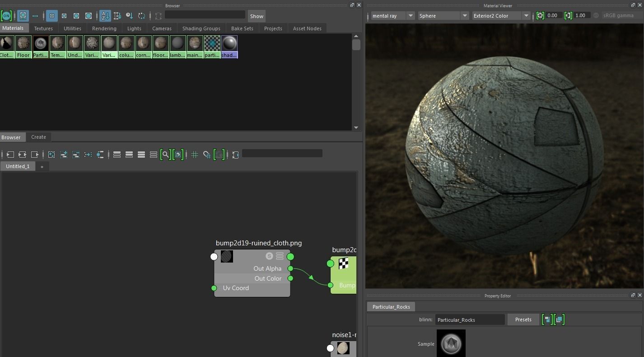
Task: Click the Browser scrollbar down arrow
Action: click(x=356, y=127)
